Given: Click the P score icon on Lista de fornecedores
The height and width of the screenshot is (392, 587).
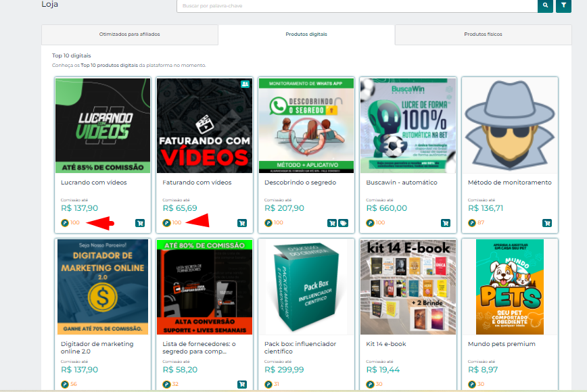Looking at the screenshot, I should click(166, 385).
